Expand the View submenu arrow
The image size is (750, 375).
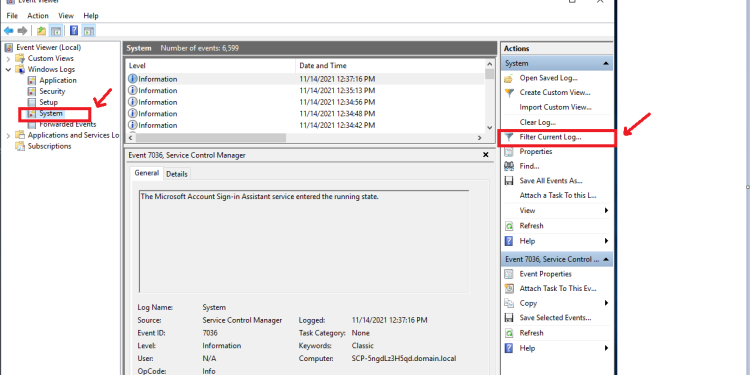[x=606, y=210]
